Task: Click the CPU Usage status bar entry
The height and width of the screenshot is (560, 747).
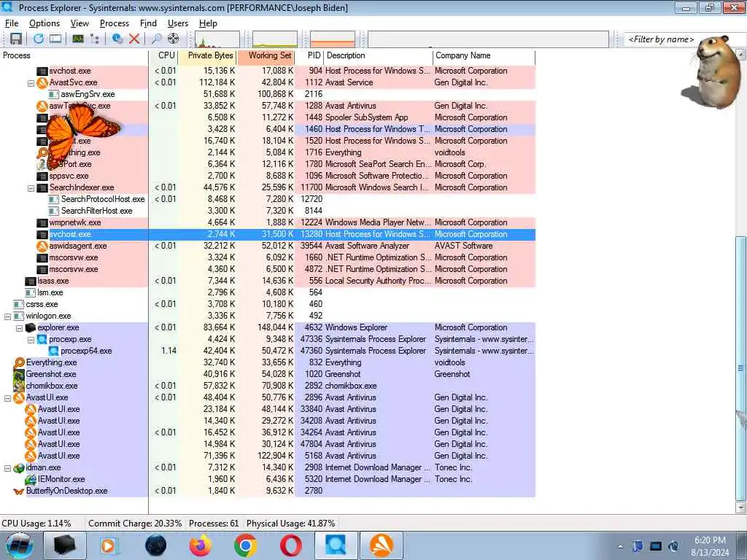Action: pyautogui.click(x=36, y=524)
